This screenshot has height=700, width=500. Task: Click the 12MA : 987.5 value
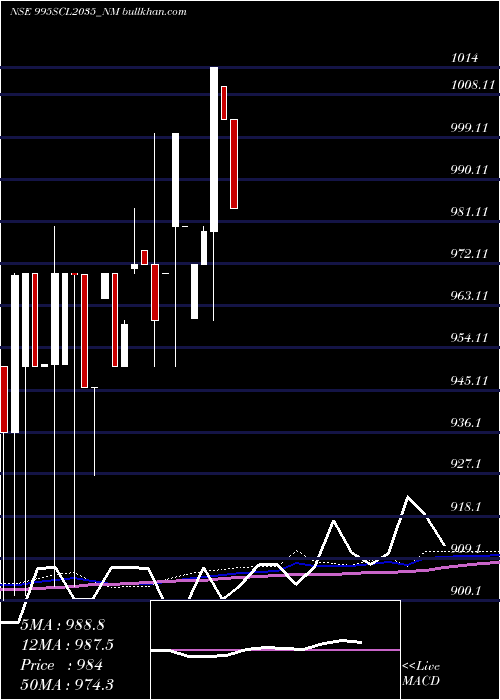67,645
